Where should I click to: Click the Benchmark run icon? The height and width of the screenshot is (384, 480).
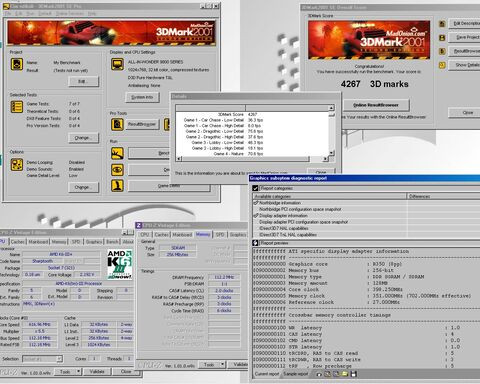tap(117, 153)
